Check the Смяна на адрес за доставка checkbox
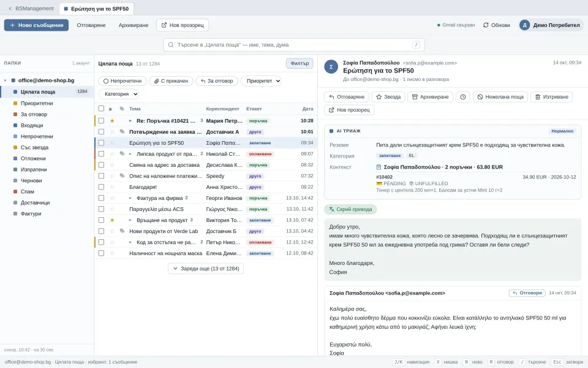Image resolution: width=588 pixels, height=368 pixels. [x=101, y=165]
